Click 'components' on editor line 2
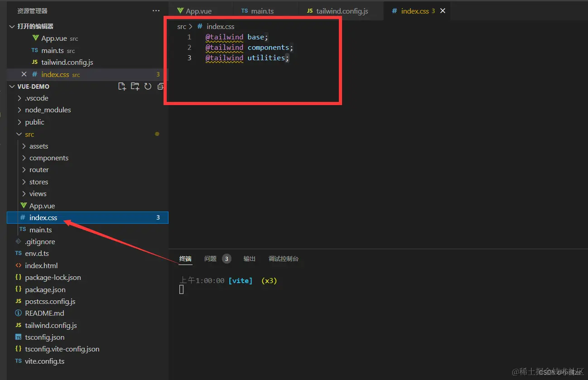588x380 pixels. [x=269, y=47]
